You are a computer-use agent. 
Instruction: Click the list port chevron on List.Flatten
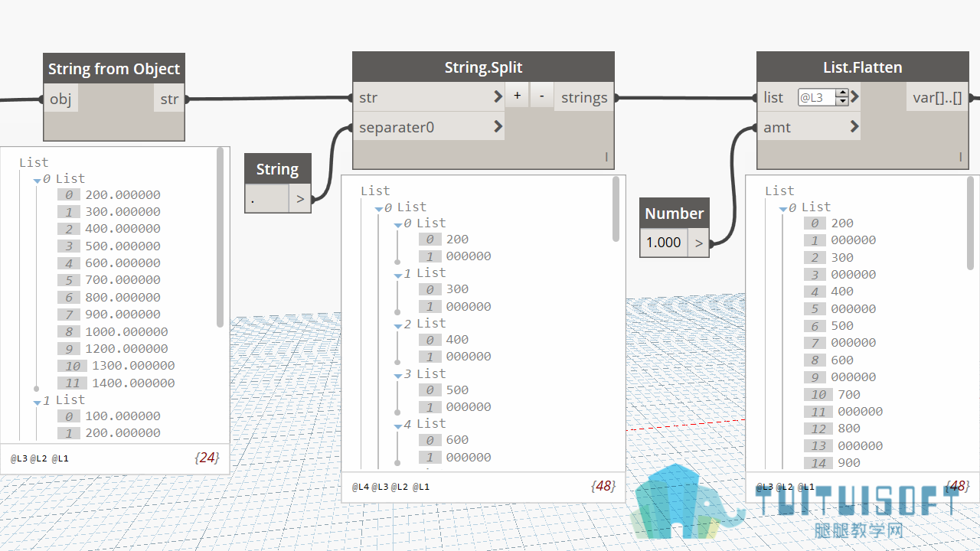coord(854,97)
